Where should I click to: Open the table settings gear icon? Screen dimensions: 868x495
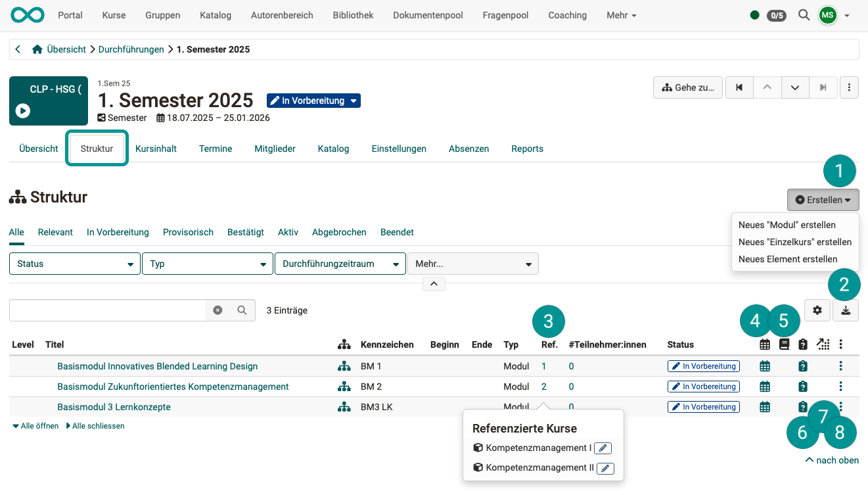point(817,310)
